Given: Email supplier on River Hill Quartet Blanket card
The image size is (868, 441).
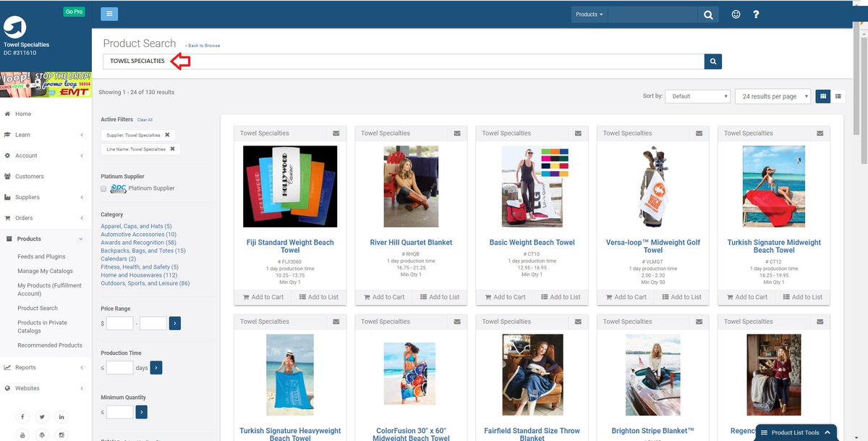Looking at the screenshot, I should click(457, 133).
